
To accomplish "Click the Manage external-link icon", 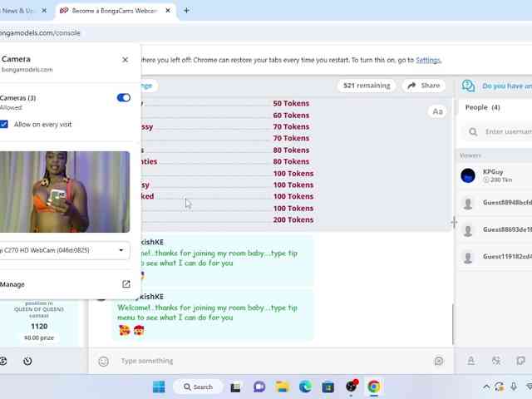I will point(126,284).
